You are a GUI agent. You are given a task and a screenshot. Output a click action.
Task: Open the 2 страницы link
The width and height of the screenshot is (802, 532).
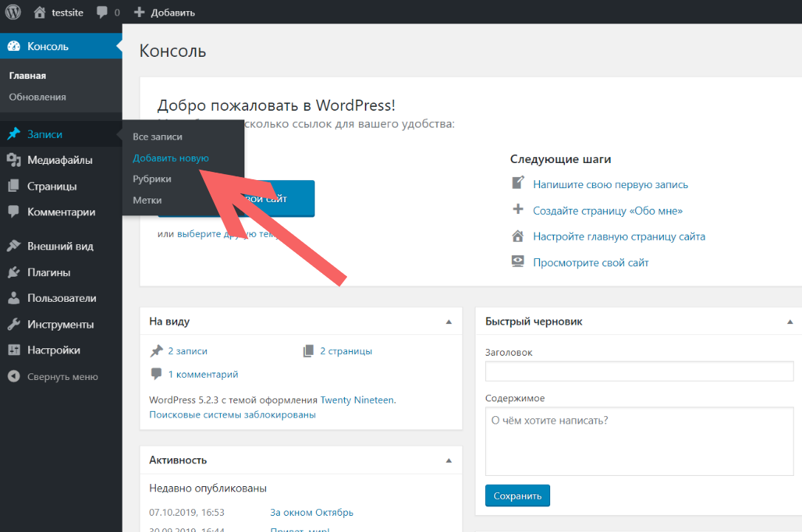(346, 351)
